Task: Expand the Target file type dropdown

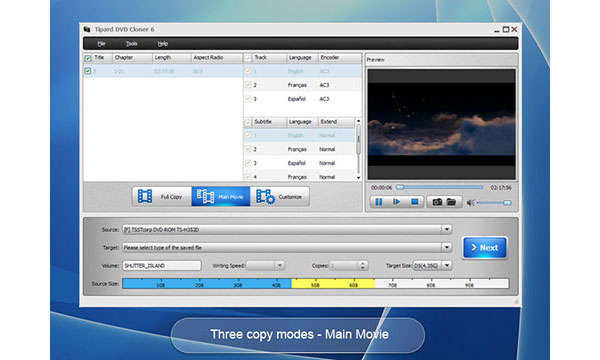Action: tap(447, 248)
